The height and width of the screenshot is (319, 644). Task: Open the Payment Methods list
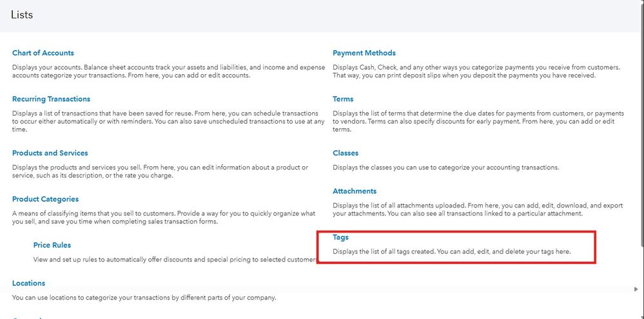[364, 53]
